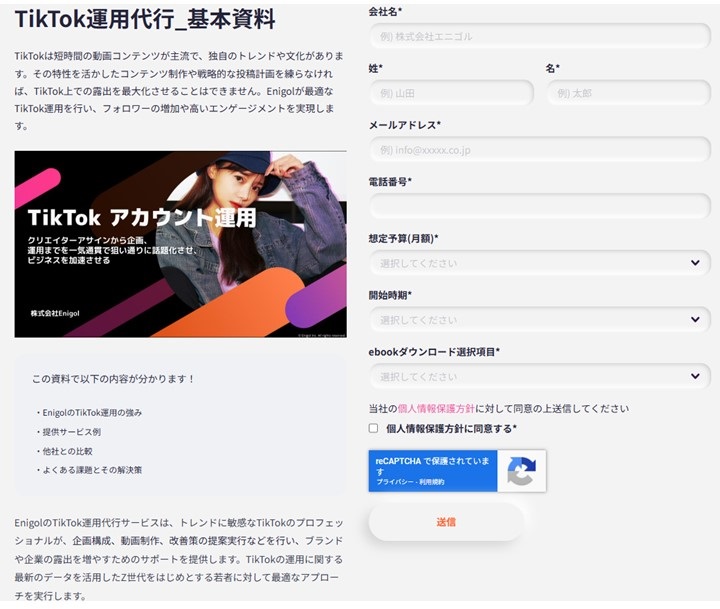Open the 想定予算(月額) budget dropdown
720x609 pixels.
pyautogui.click(x=540, y=263)
